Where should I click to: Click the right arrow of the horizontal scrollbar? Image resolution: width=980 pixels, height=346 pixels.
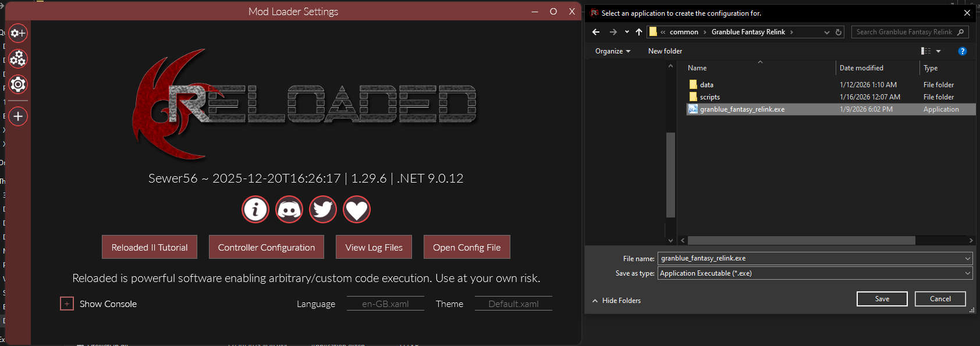click(x=971, y=240)
